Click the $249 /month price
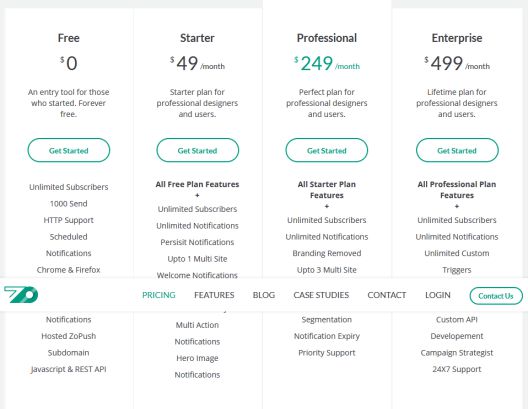This screenshot has width=528, height=409. tap(327, 63)
